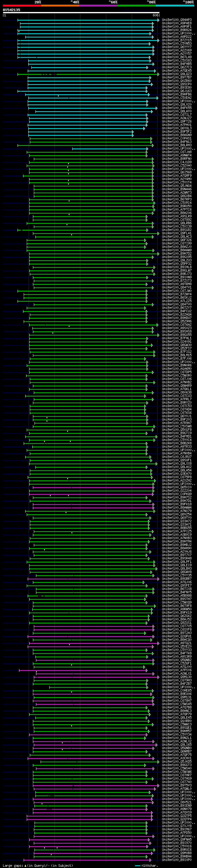
Task: Select label UniRef100_Q6YUL3
Action: tap(177, 128)
